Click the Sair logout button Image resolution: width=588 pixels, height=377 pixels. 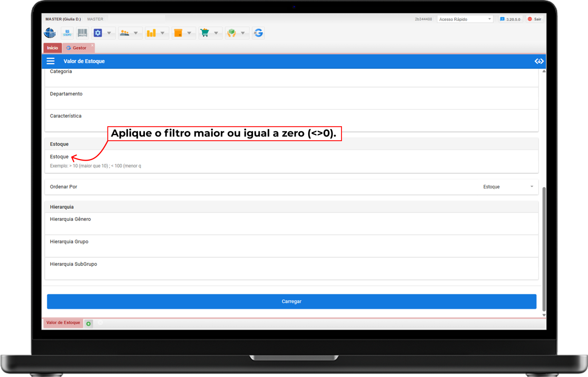(534, 19)
